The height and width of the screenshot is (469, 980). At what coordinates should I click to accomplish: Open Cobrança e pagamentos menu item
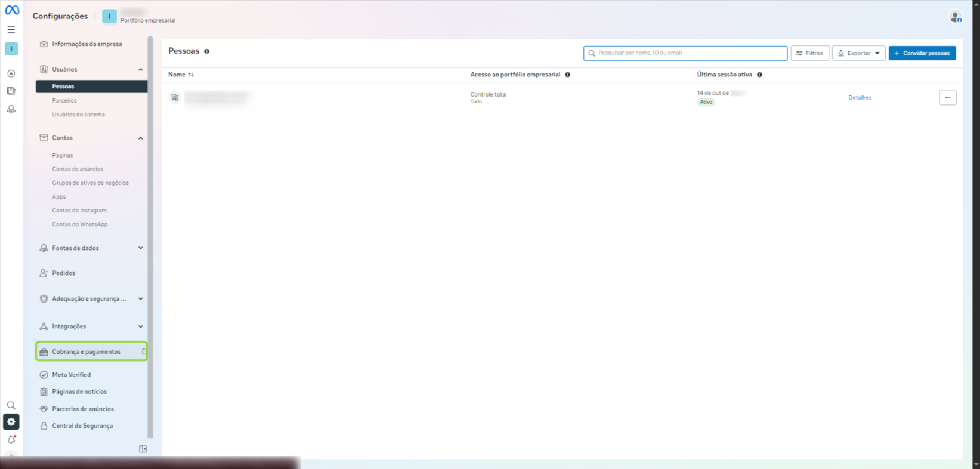pos(86,352)
